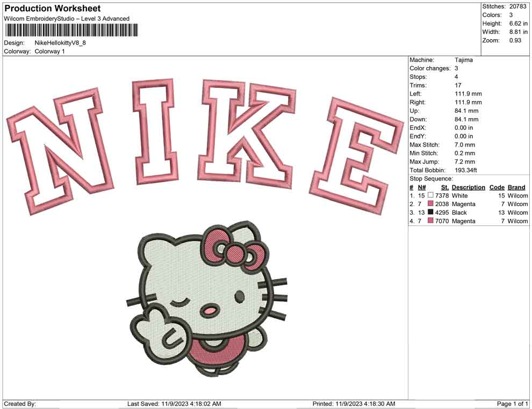This screenshot has height=409, width=532.
Task: Click the design name 'NikeHellokittyV8_8'
Action: pyautogui.click(x=60, y=43)
